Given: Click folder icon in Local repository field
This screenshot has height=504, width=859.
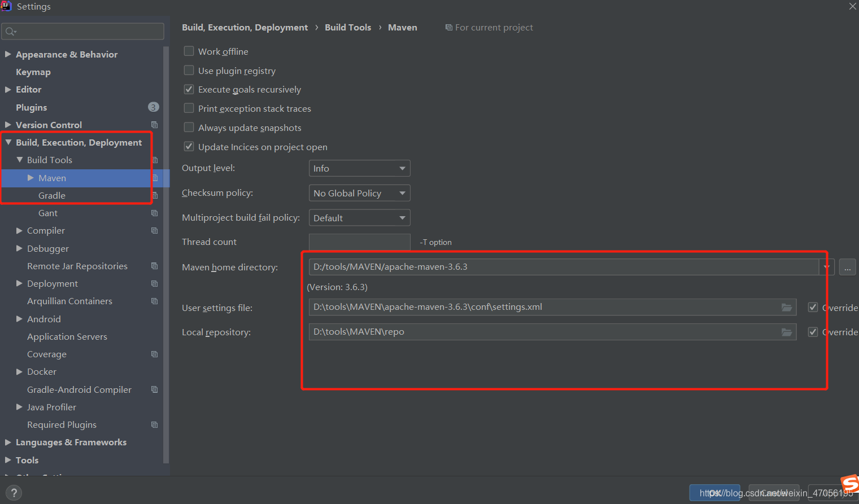Looking at the screenshot, I should point(786,332).
